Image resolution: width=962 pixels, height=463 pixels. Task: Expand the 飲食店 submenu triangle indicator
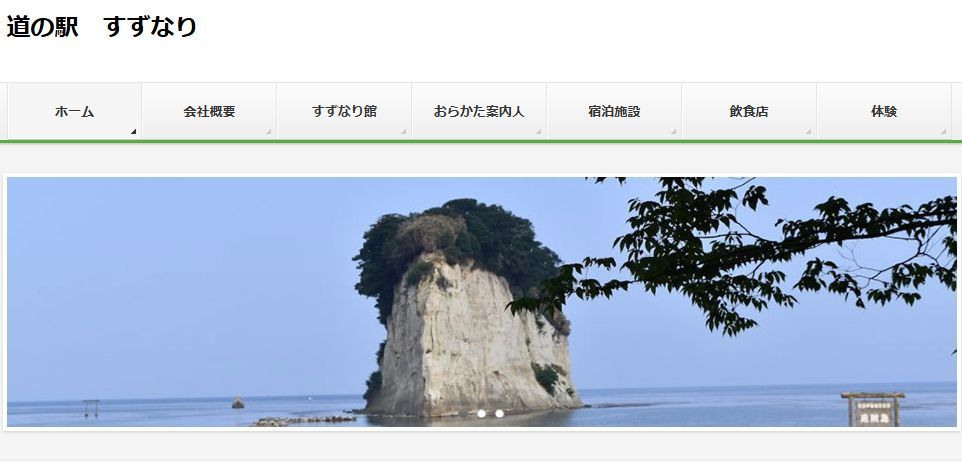coord(809,132)
